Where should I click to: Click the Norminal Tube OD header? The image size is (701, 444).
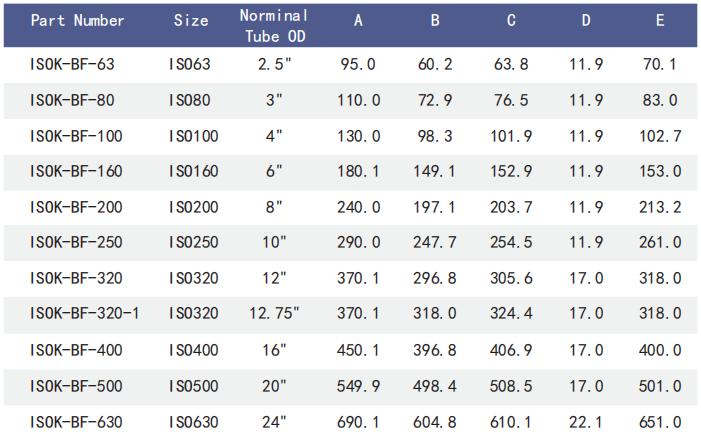[x=274, y=26]
